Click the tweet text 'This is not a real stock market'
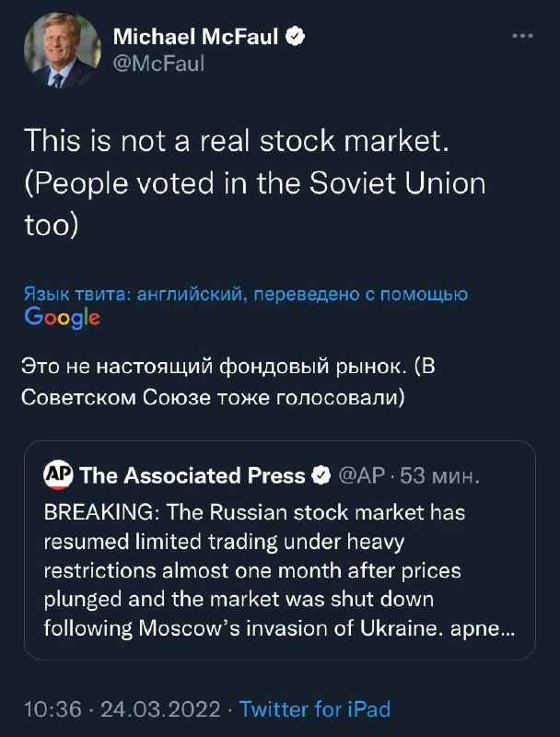 point(237,141)
